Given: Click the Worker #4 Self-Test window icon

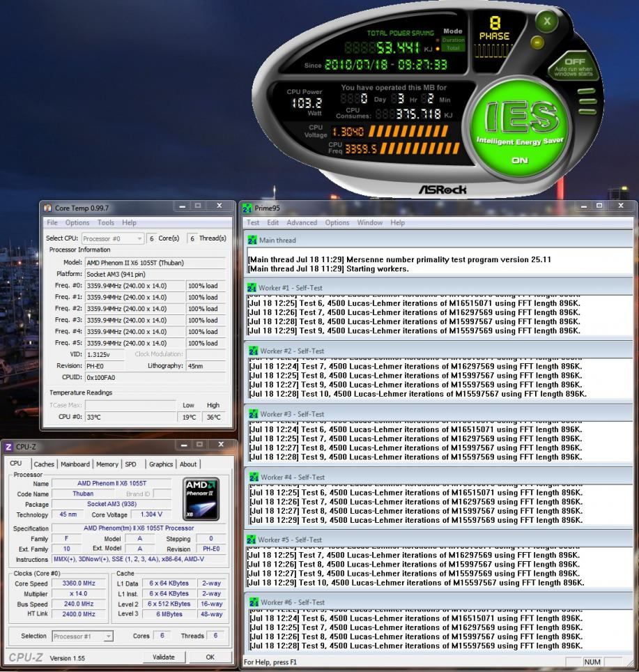Looking at the screenshot, I should pyautogui.click(x=254, y=477).
